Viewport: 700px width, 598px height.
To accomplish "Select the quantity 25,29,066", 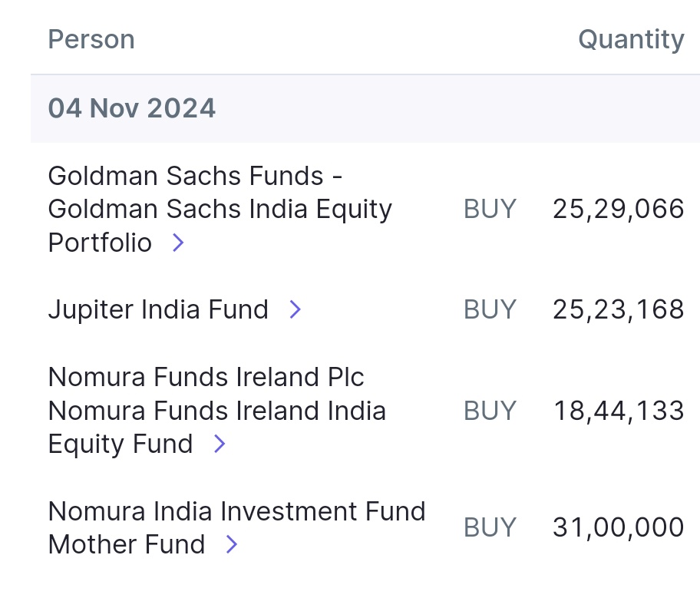I will coord(618,209).
